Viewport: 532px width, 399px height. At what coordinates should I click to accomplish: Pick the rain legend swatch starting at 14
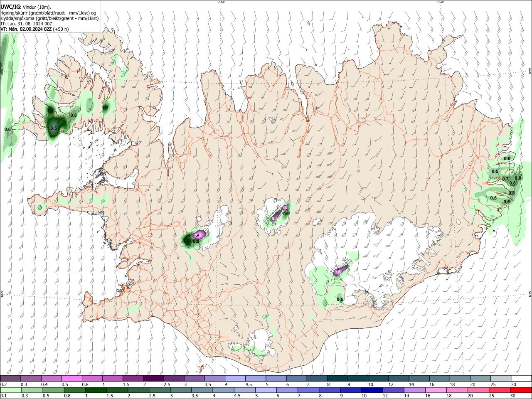pyautogui.click(x=415, y=390)
